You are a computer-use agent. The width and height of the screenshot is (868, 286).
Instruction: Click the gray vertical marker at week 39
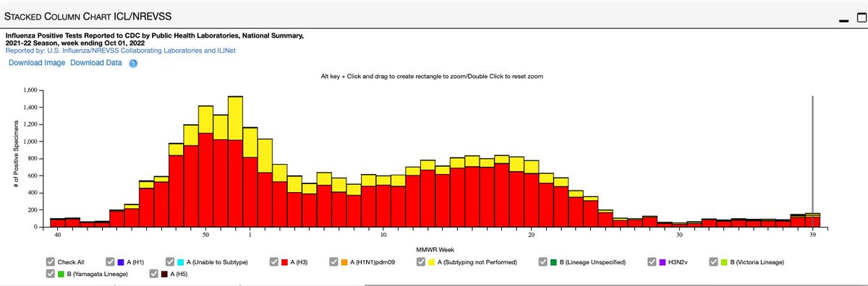[813, 161]
